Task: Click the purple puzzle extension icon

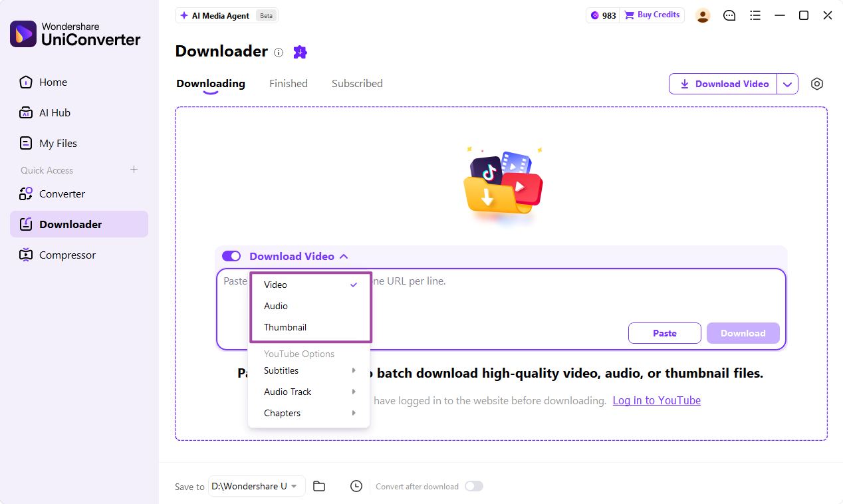Action: pos(301,52)
